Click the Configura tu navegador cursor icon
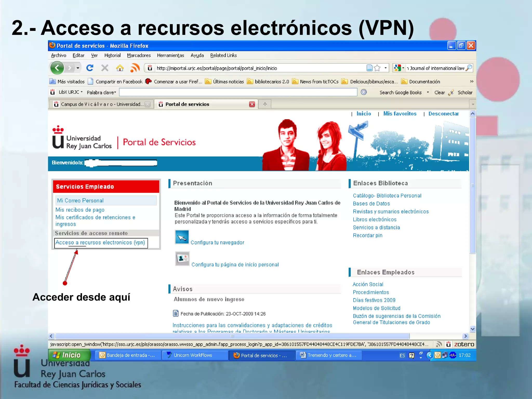The height and width of the screenshot is (399, 532). [x=182, y=237]
